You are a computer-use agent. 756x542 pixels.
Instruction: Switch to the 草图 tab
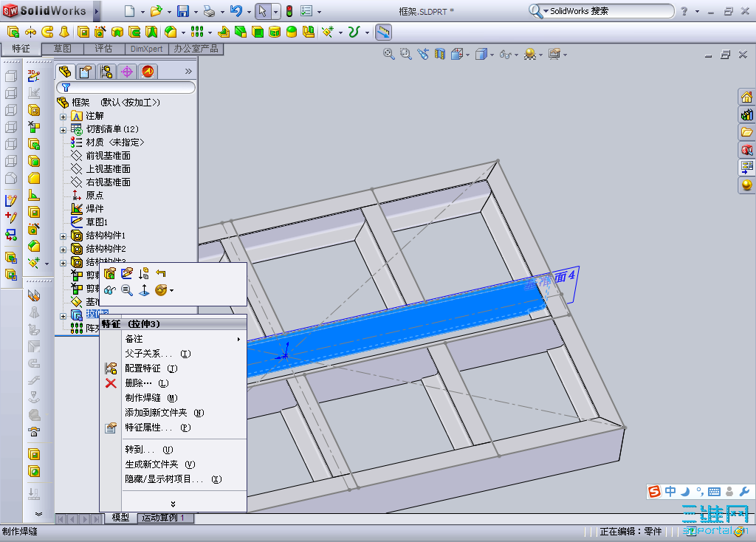point(62,49)
